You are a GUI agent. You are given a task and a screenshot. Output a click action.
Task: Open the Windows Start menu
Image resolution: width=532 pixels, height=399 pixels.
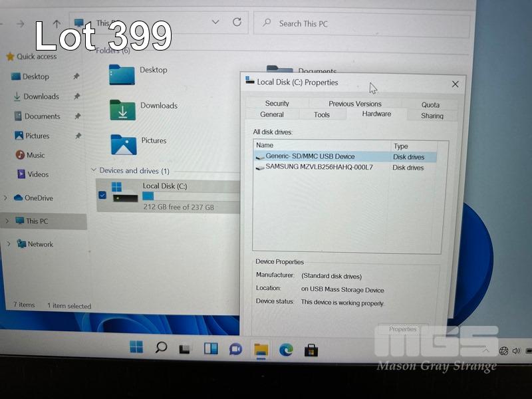(136, 347)
